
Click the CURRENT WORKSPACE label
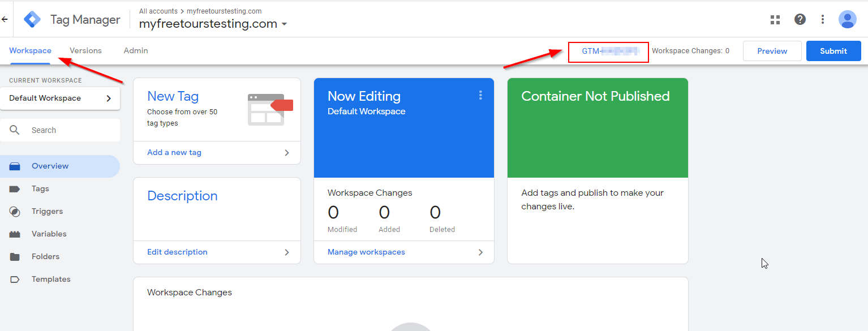45,80
